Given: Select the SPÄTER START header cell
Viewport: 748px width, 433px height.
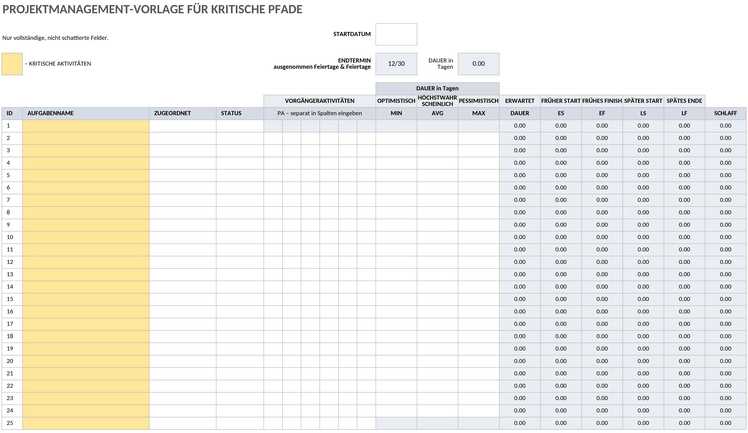Looking at the screenshot, I should point(643,101).
